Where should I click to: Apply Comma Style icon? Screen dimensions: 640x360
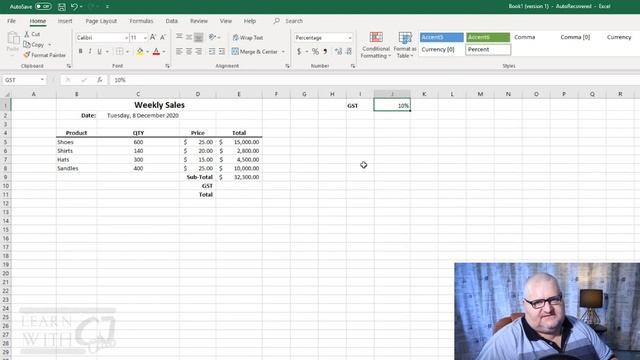click(325, 51)
